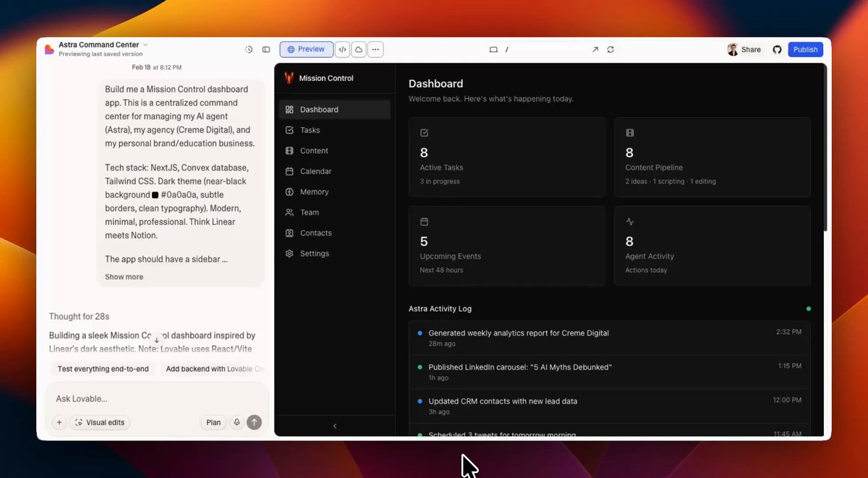Open preview in new tab arrow
The height and width of the screenshot is (478, 868).
pos(595,50)
